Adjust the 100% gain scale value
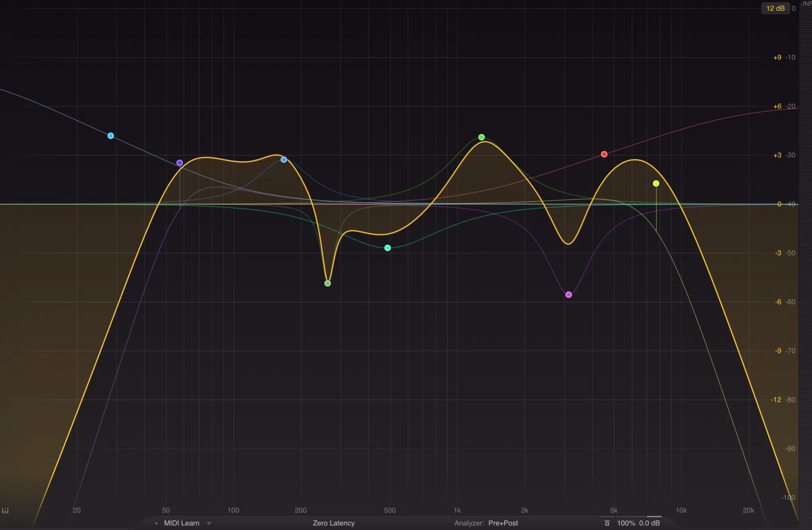 pyautogui.click(x=626, y=523)
